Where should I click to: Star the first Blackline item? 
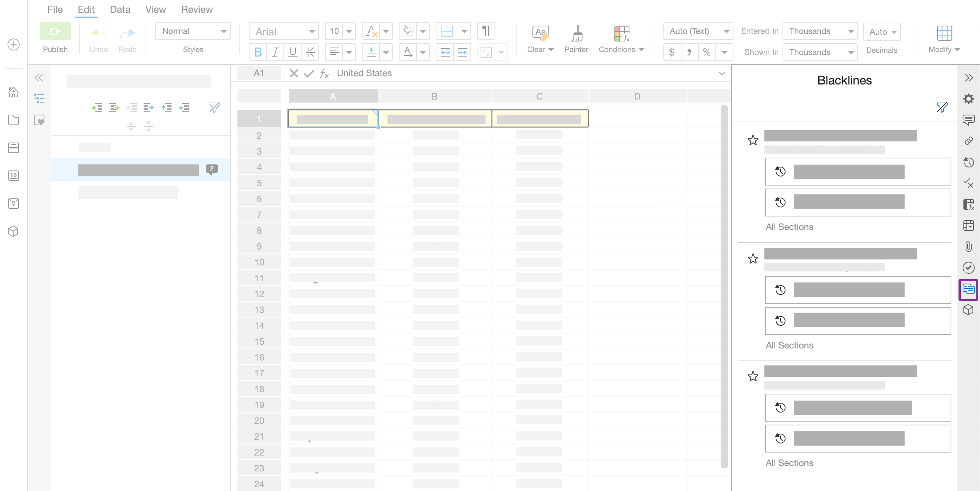coord(753,140)
